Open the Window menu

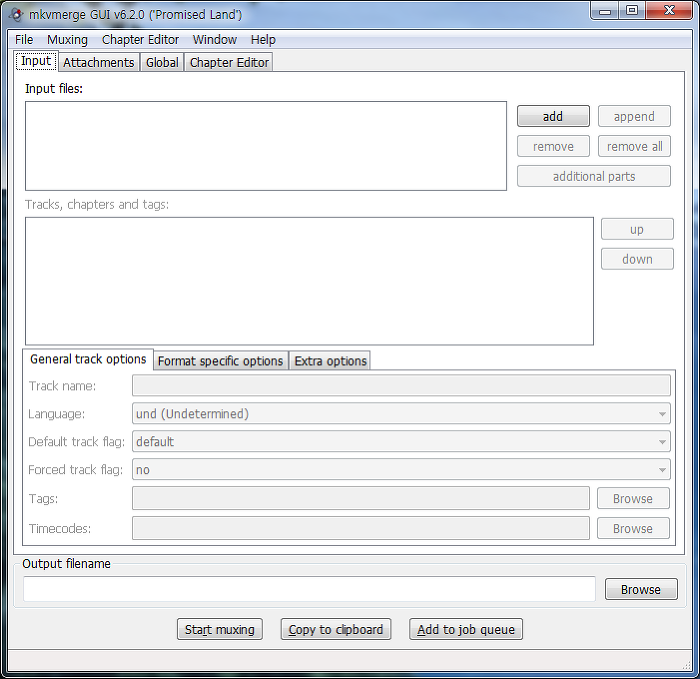(x=215, y=40)
